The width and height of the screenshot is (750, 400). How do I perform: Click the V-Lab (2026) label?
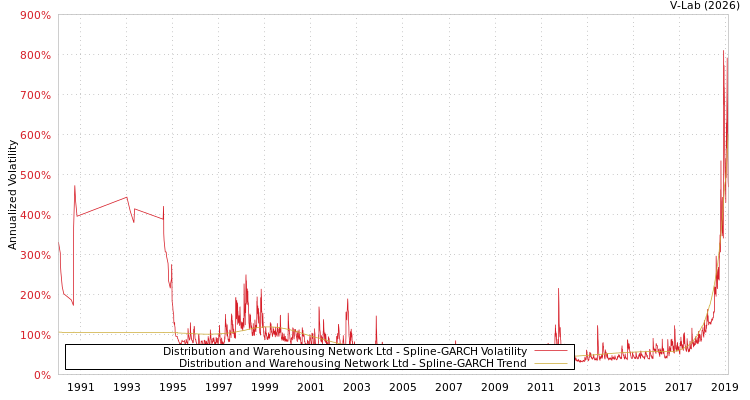pyautogui.click(x=705, y=5)
